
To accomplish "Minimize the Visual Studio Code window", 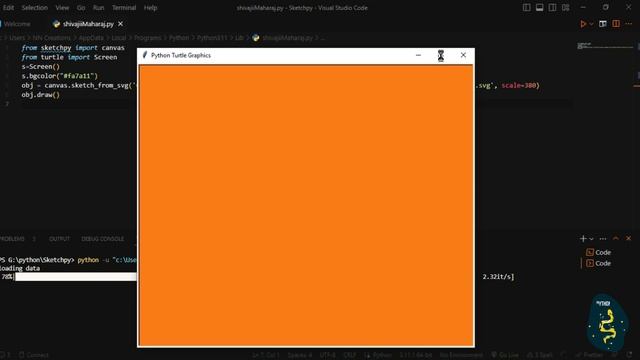I will tap(583, 7).
